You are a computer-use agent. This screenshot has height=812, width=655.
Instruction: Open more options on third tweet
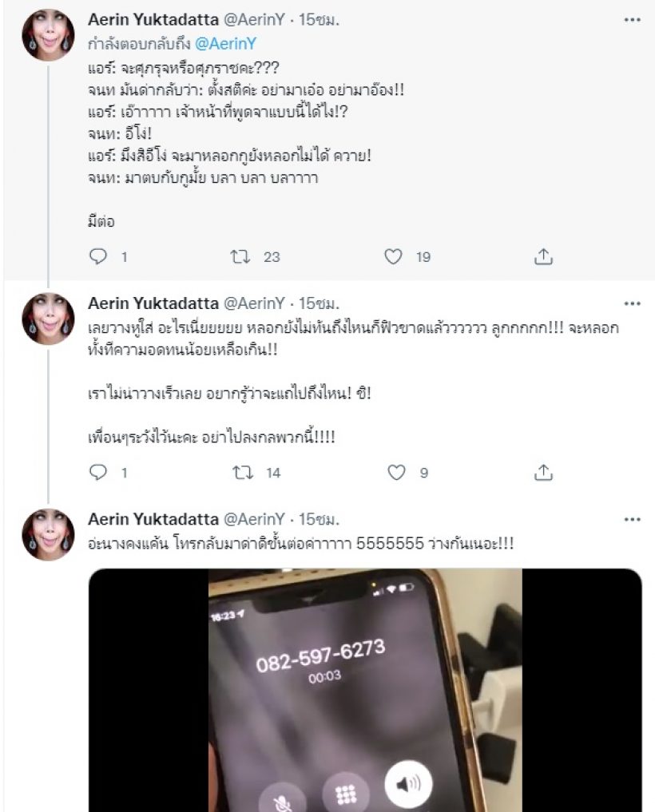632,519
